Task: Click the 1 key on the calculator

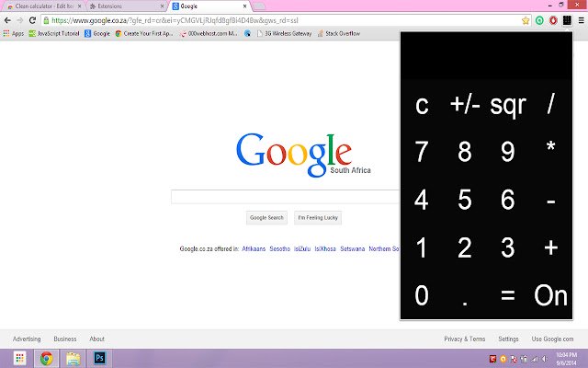Action: coord(422,247)
